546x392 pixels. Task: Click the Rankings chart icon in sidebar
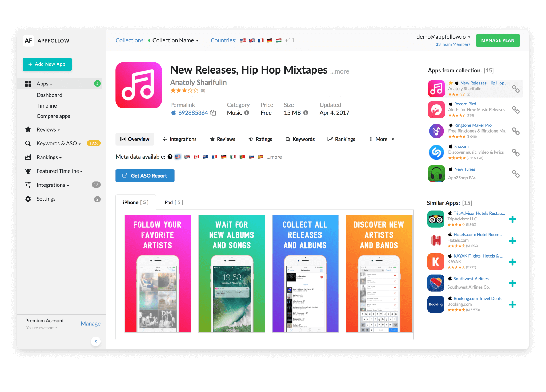click(x=28, y=157)
